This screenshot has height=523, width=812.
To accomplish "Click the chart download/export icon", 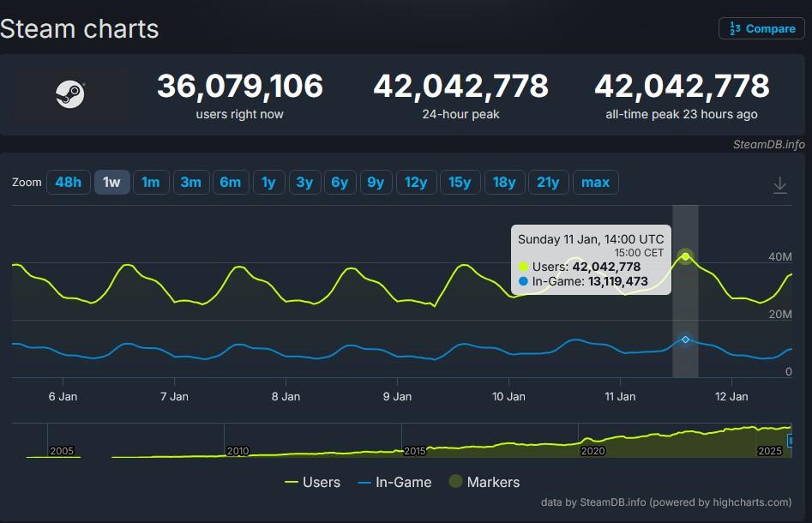I will point(779,183).
